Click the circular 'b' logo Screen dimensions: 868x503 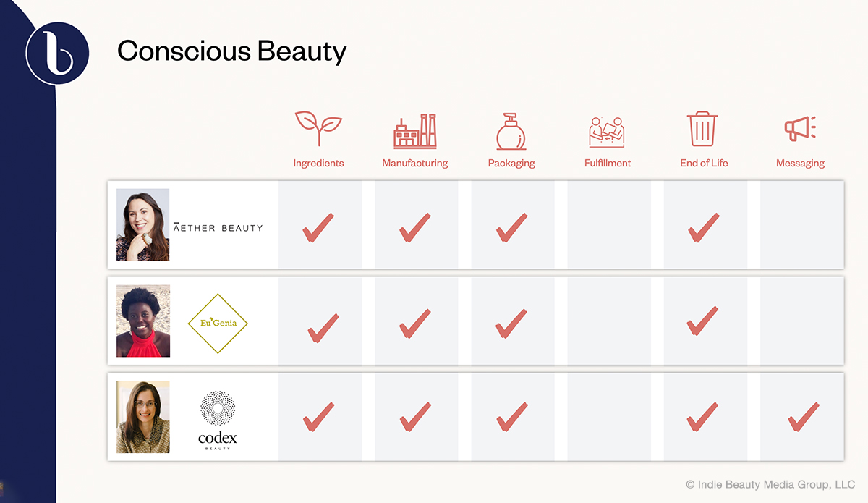click(x=57, y=53)
